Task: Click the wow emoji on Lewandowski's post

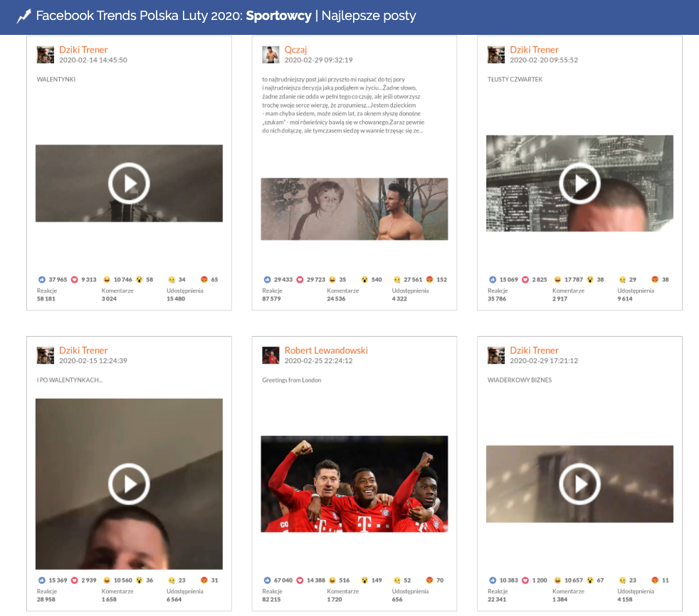Action: point(364,580)
